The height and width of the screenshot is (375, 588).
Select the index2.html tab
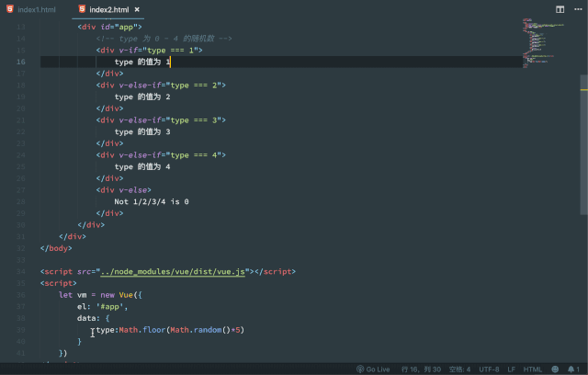tap(108, 9)
